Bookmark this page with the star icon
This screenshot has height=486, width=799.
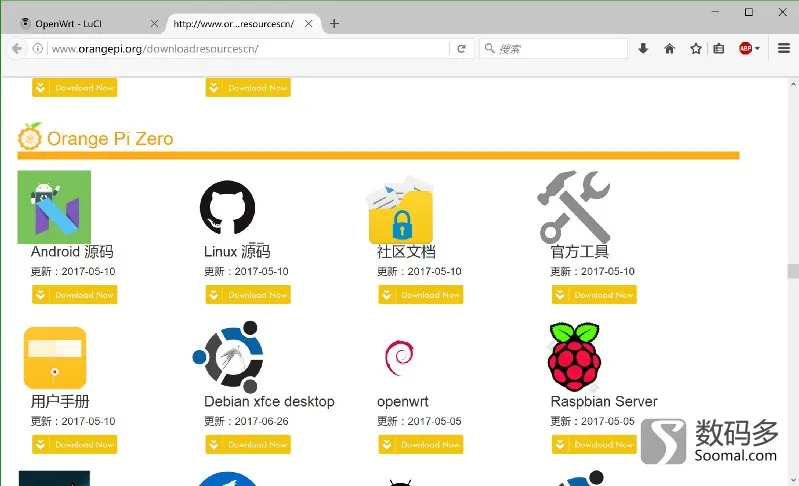pos(696,48)
